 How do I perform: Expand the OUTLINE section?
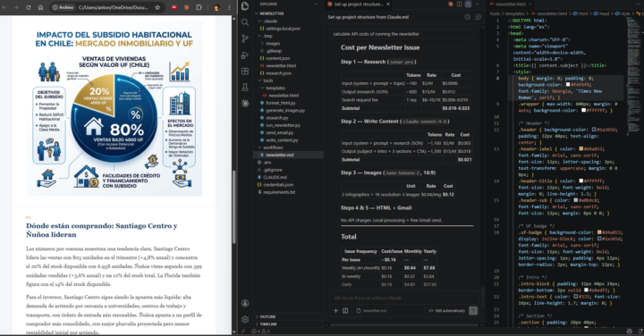tap(267, 316)
